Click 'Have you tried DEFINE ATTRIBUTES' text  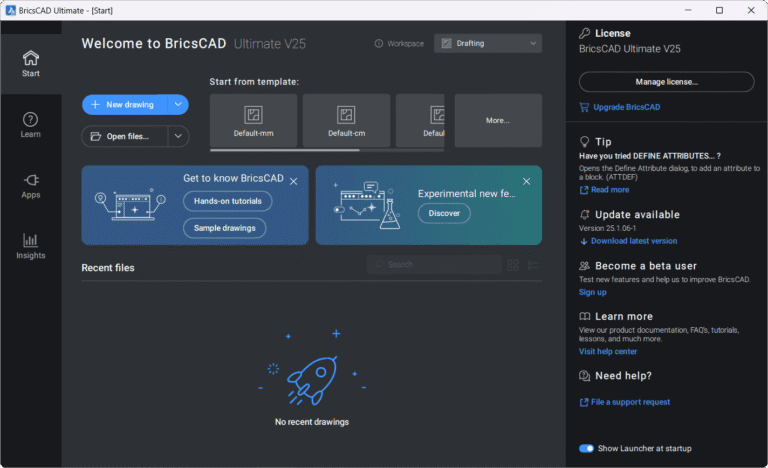click(649, 156)
